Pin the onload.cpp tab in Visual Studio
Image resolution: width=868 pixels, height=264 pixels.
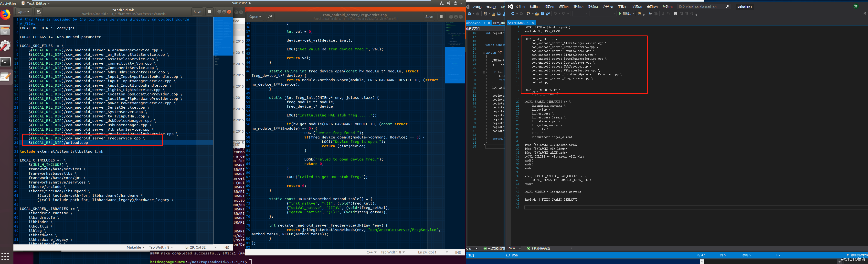click(x=485, y=23)
